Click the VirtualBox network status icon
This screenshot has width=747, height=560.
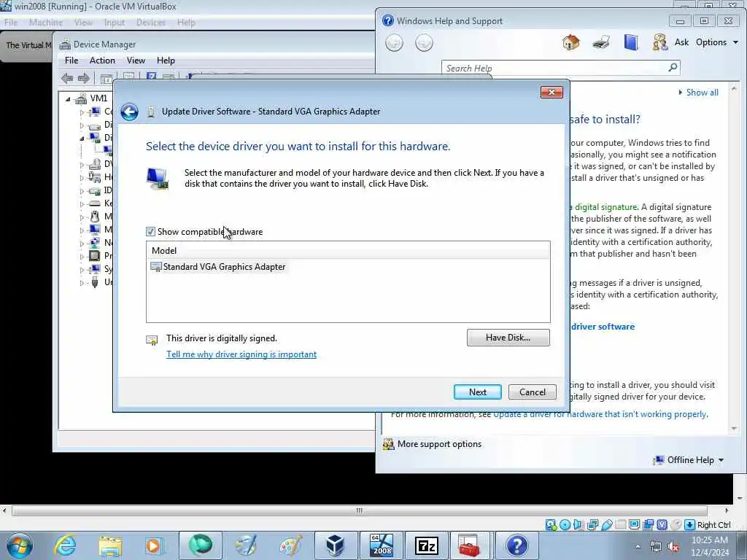(592, 525)
